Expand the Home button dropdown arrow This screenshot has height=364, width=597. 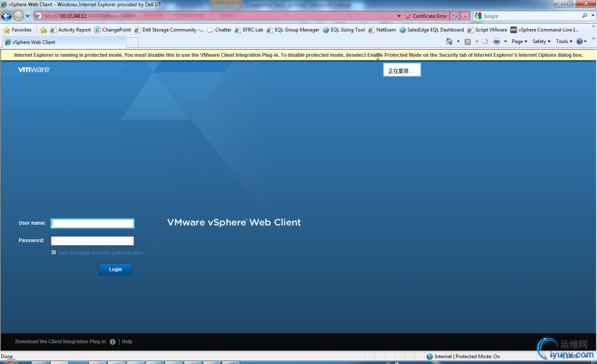click(458, 41)
